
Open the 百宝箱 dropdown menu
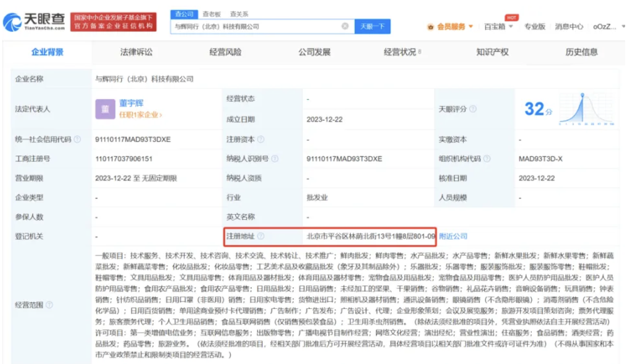coord(499,27)
